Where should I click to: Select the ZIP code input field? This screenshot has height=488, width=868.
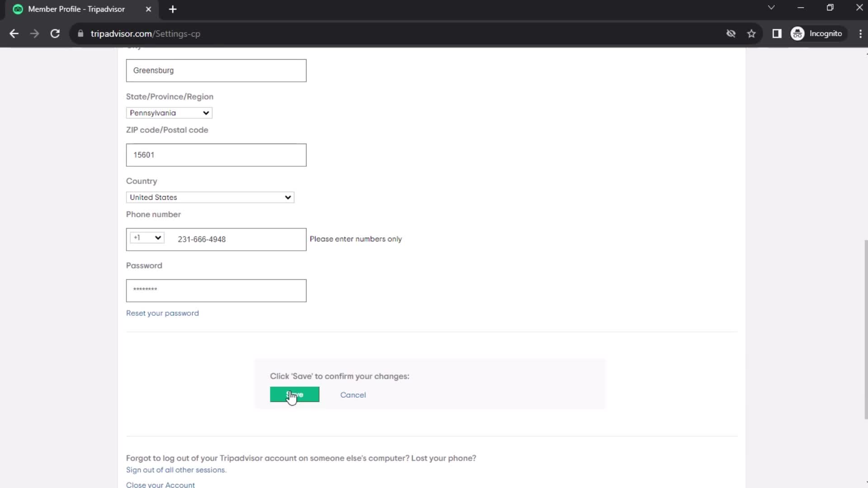point(216,155)
